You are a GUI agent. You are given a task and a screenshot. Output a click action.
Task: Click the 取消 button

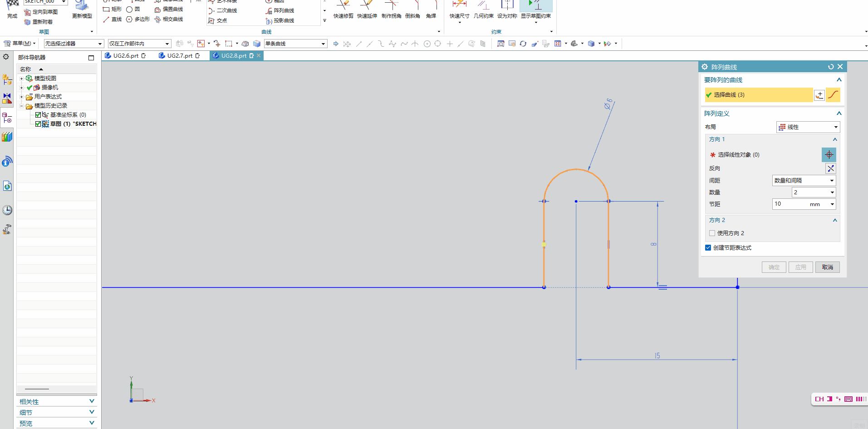point(828,267)
